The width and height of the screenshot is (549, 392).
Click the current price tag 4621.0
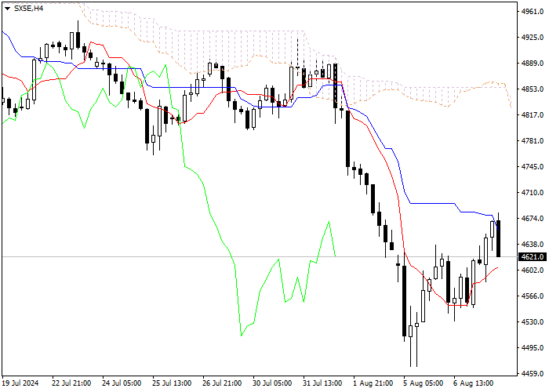(533, 257)
